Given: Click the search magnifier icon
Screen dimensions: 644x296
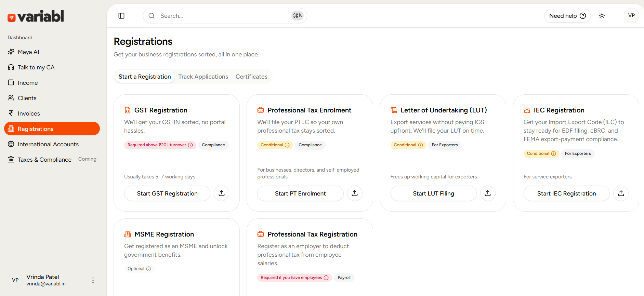Looking at the screenshot, I should pos(152,16).
